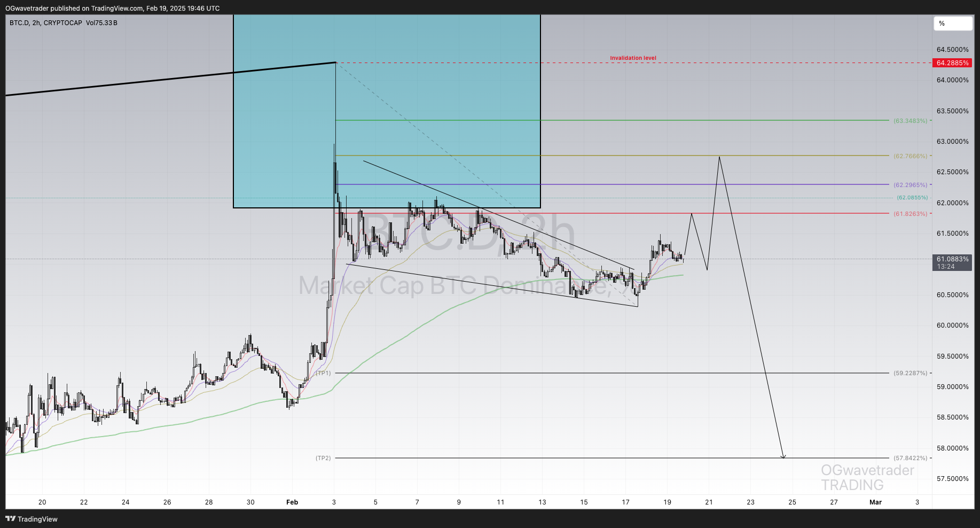The height and width of the screenshot is (528, 980).
Task: Click 60.5000% on the price axis
Action: [x=952, y=295]
